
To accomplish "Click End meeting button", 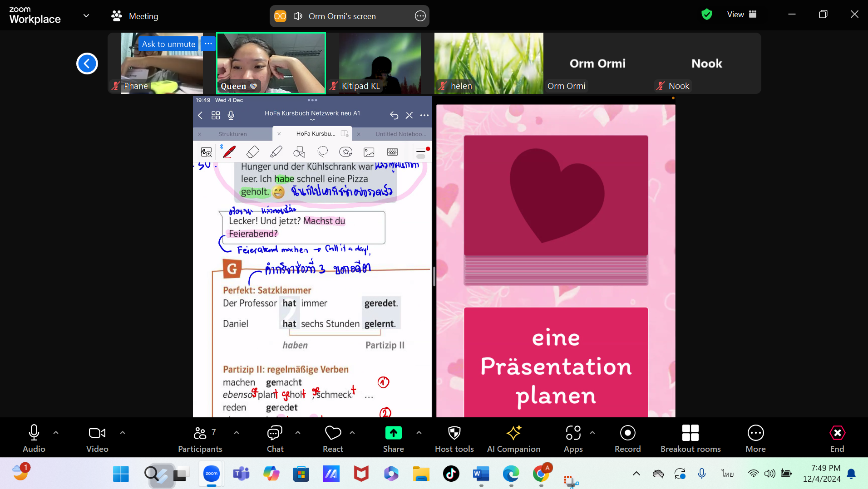I will (x=837, y=438).
